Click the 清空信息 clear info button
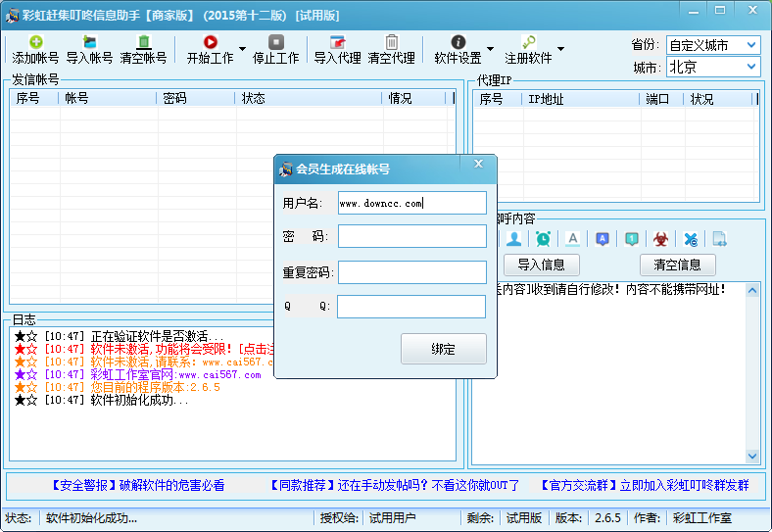The image size is (772, 532). pos(677,265)
